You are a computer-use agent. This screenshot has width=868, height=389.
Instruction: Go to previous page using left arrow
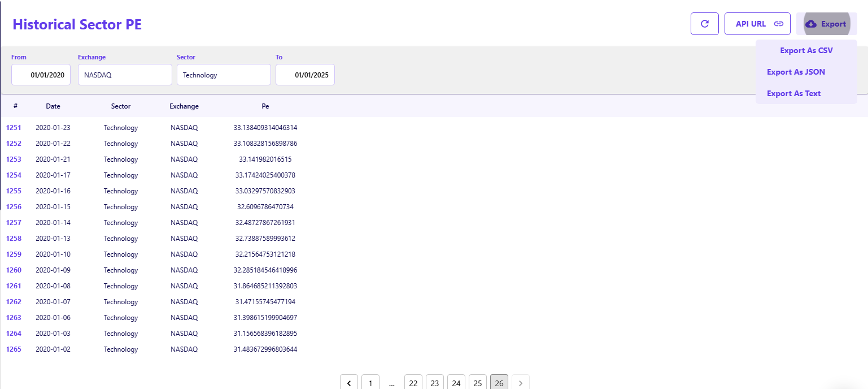[349, 383]
